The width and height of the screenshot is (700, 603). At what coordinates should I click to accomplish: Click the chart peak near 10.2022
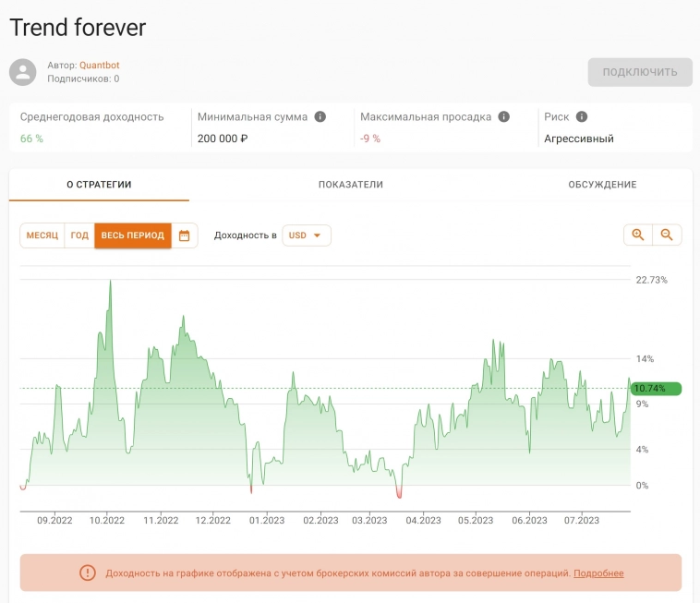[110, 281]
